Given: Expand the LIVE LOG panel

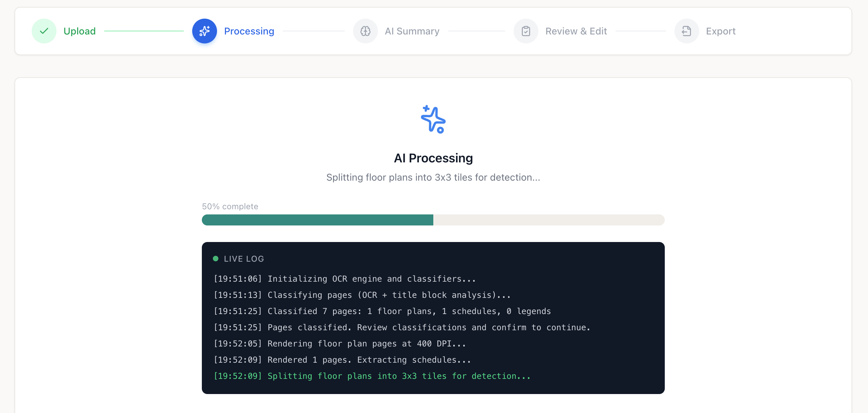Looking at the screenshot, I should point(244,258).
